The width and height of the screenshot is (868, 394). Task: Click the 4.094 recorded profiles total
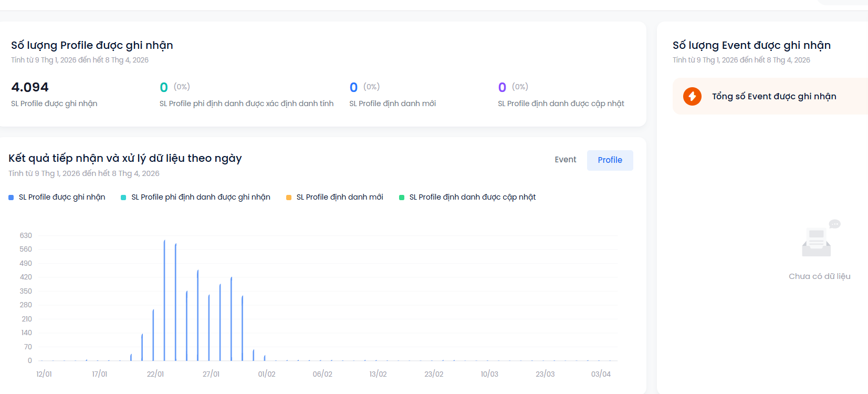point(30,87)
